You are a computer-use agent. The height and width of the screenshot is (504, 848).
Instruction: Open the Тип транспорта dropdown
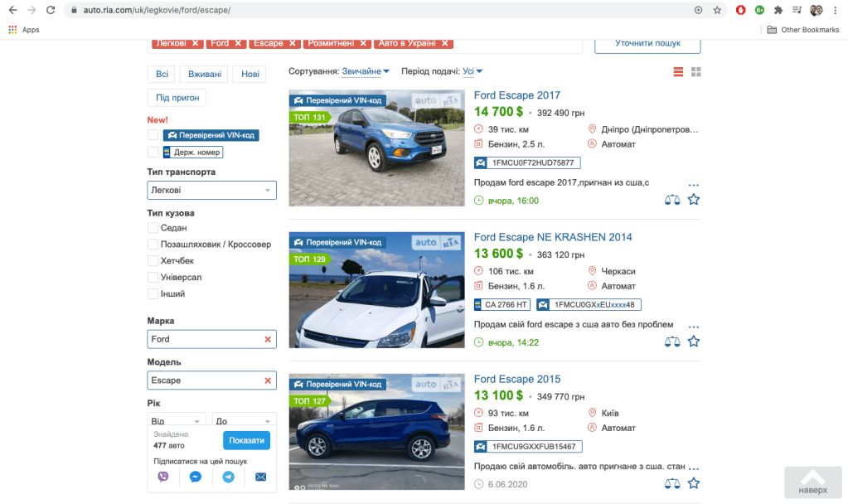(211, 191)
